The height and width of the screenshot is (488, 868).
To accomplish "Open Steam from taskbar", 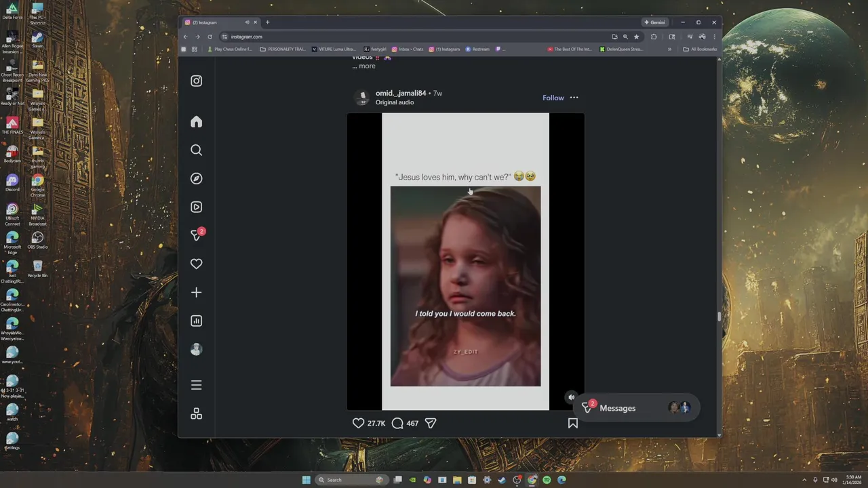I will point(502,480).
